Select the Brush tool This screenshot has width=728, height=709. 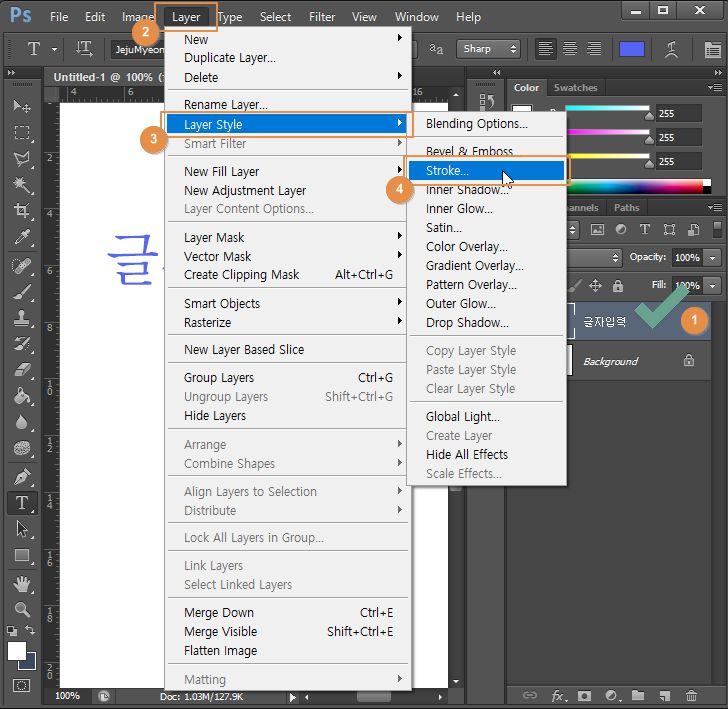[x=21, y=293]
